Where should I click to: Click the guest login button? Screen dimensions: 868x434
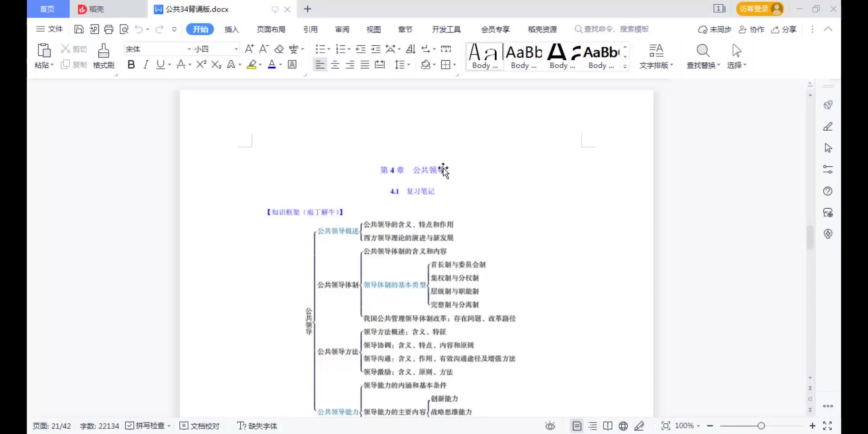pyautogui.click(x=760, y=9)
